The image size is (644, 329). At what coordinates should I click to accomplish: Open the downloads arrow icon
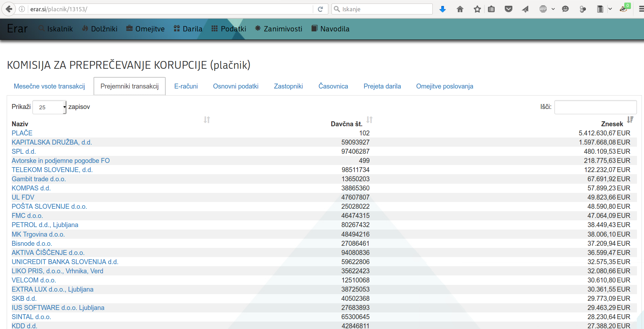tap(443, 9)
